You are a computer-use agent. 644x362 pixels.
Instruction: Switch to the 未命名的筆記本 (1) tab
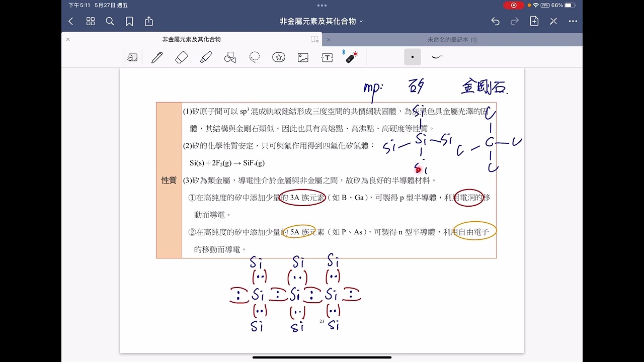pos(452,39)
